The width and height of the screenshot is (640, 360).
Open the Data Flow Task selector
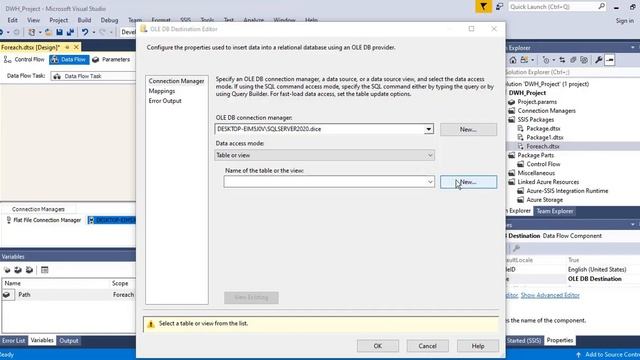[x=93, y=76]
